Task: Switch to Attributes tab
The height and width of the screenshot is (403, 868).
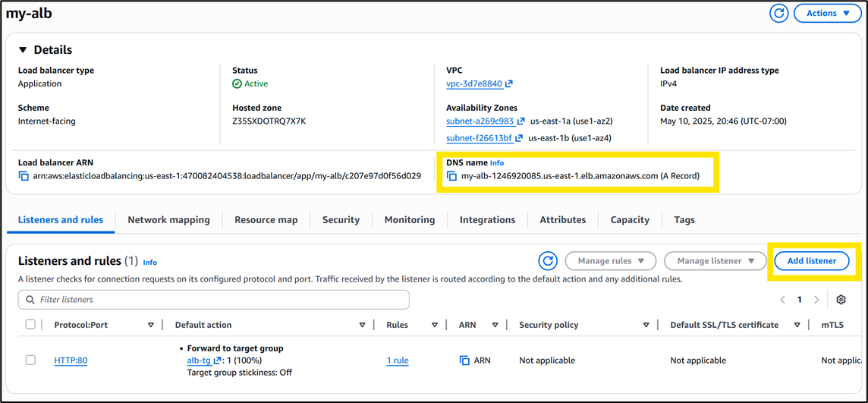Action: click(563, 220)
